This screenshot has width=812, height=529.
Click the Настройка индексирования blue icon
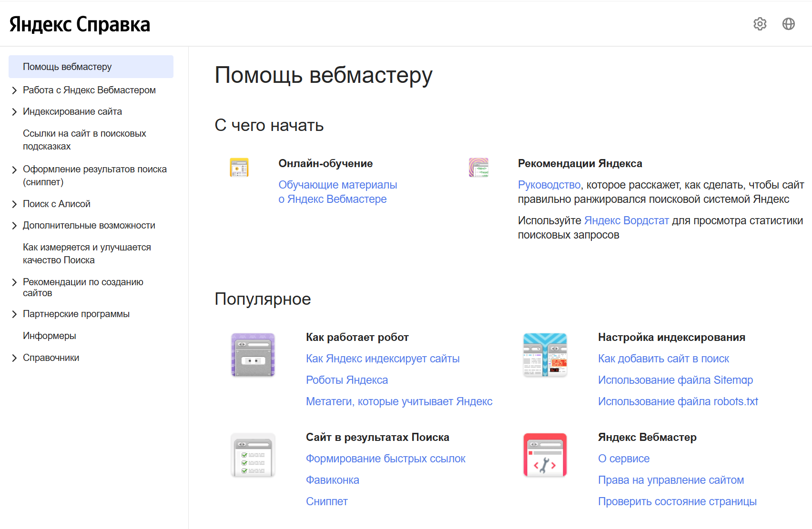pyautogui.click(x=545, y=355)
